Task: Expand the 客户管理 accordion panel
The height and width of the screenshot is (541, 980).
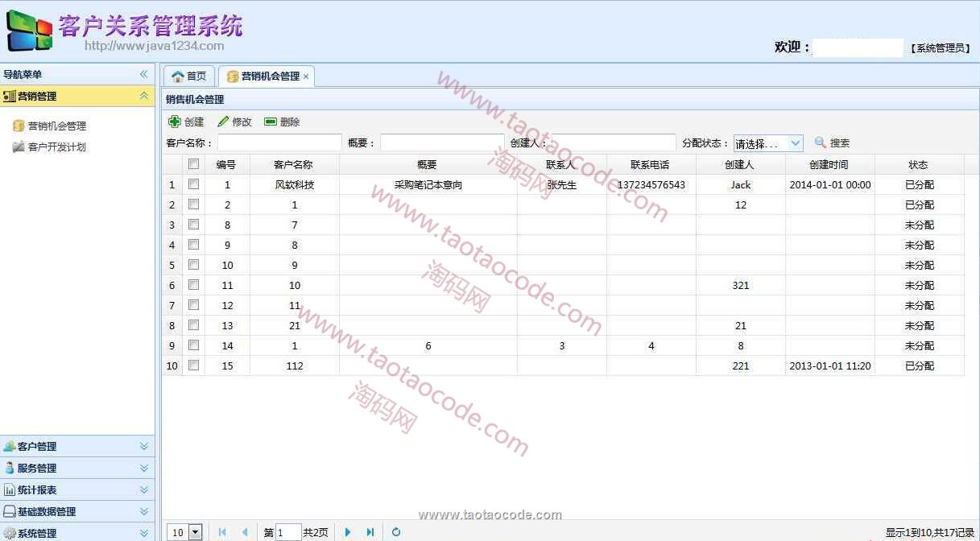Action: coord(144,446)
